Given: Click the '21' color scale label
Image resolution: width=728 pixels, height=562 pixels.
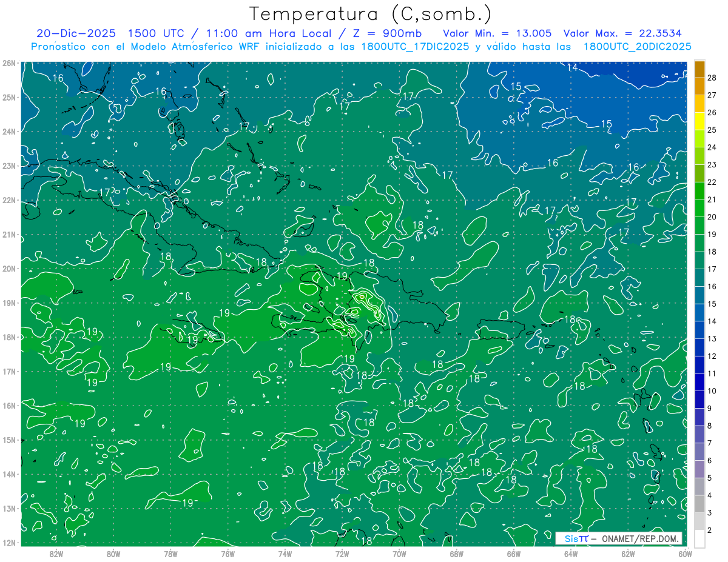Looking at the screenshot, I should 712,199.
